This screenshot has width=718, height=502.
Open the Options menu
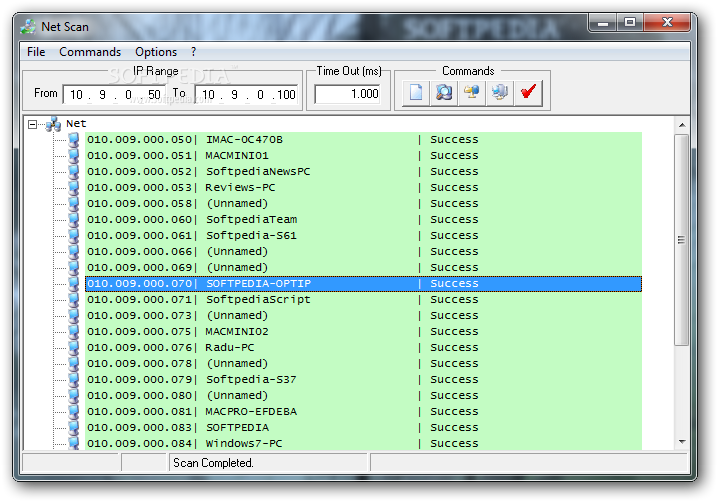156,52
